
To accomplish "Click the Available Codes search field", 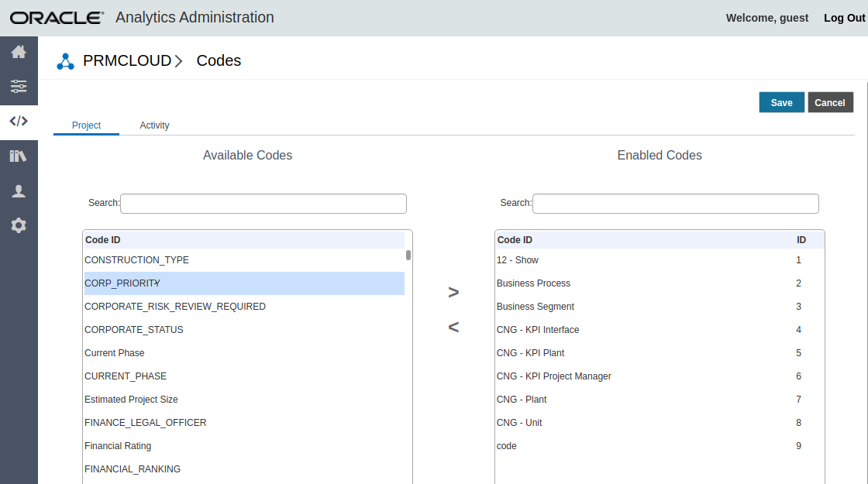I will [263, 203].
